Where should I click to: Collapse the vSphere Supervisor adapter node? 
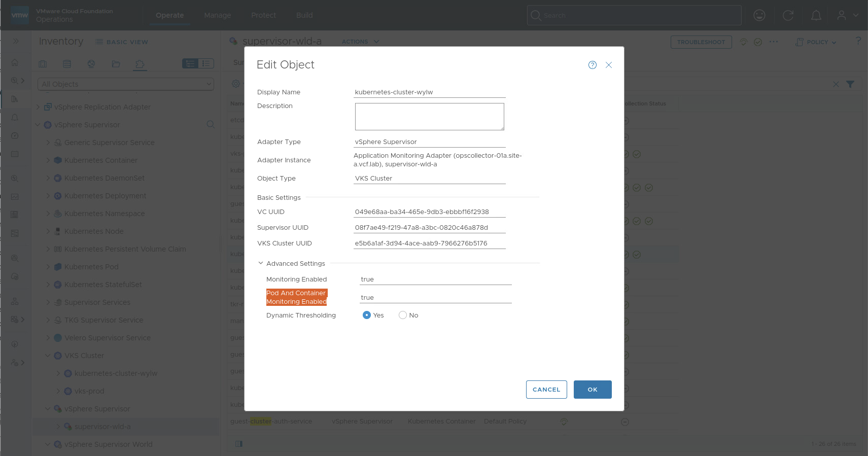[38, 125]
